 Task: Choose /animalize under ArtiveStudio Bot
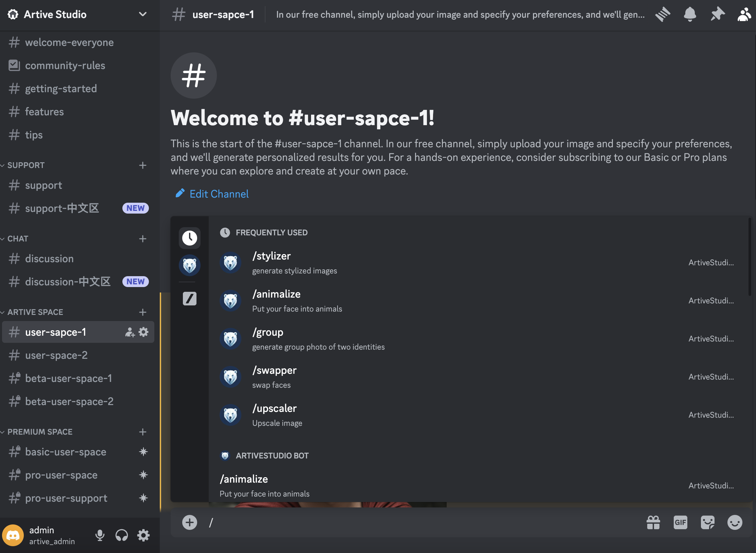click(x=478, y=486)
